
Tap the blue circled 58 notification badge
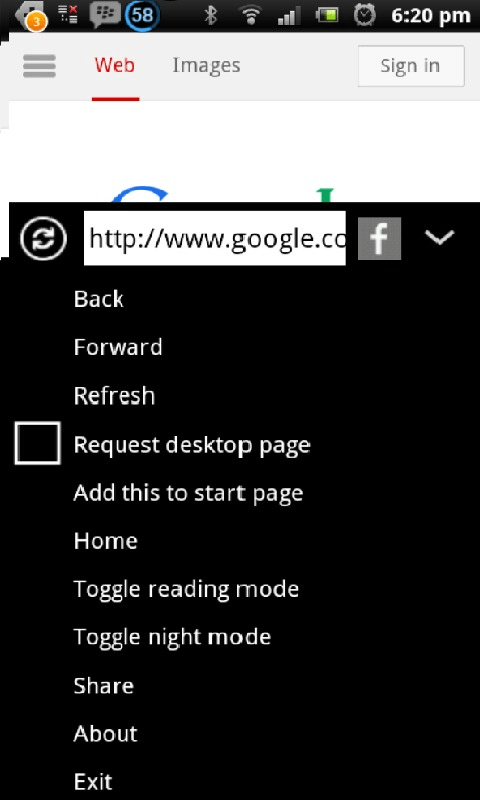(143, 15)
